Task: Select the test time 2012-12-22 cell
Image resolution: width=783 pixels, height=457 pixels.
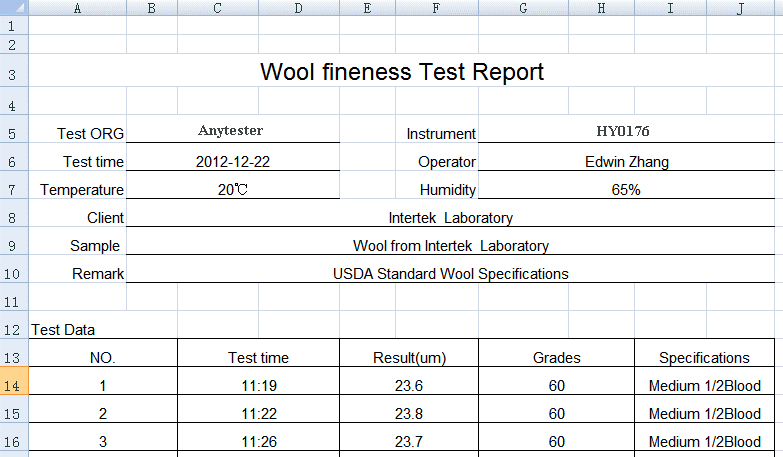Action: 232,162
